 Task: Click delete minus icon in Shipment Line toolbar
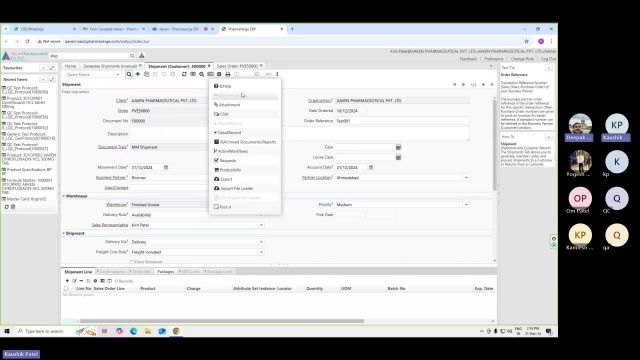pos(81,281)
